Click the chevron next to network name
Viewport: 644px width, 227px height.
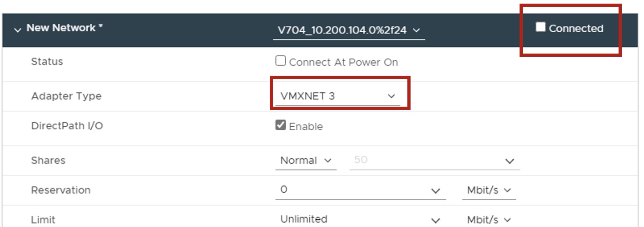(416, 30)
